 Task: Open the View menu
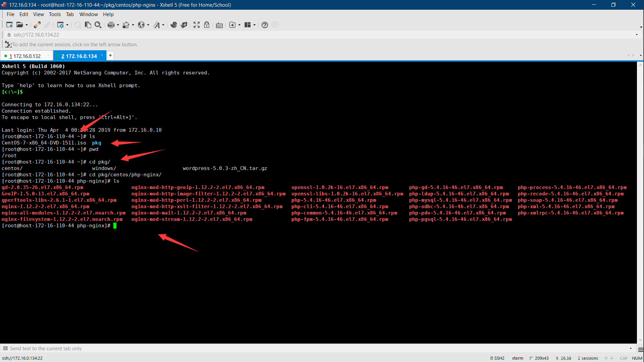[x=38, y=14]
